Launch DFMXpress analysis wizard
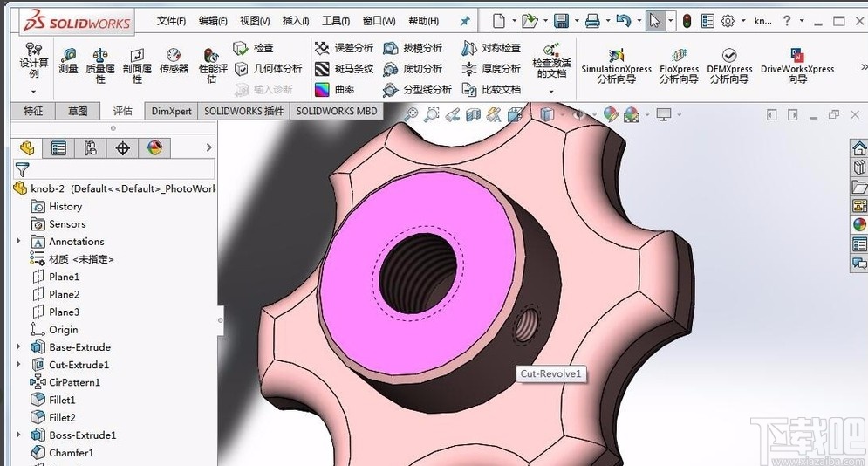 (x=729, y=65)
